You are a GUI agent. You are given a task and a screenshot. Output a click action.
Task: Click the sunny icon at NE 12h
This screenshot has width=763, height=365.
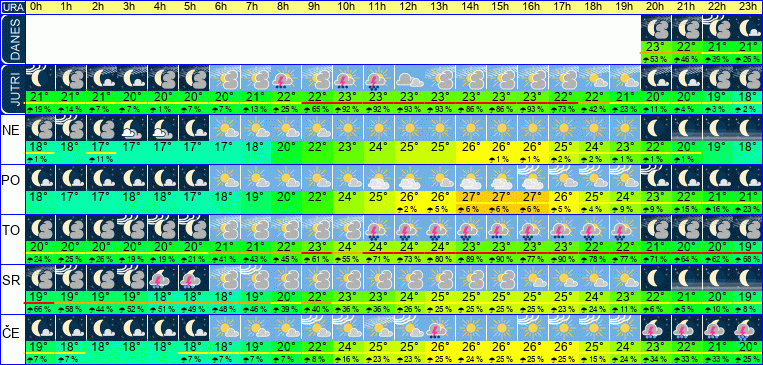(x=409, y=128)
